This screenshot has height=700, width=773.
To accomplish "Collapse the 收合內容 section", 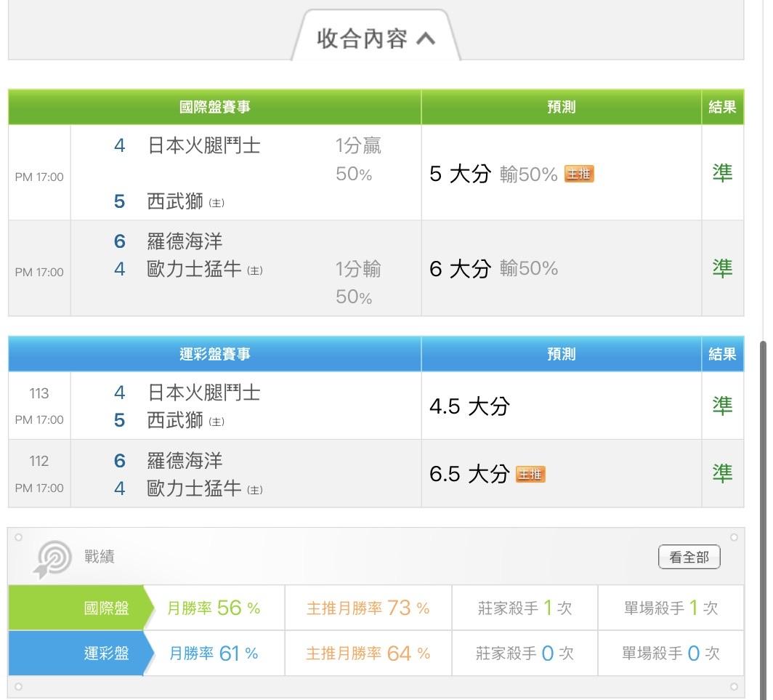I will click(376, 39).
